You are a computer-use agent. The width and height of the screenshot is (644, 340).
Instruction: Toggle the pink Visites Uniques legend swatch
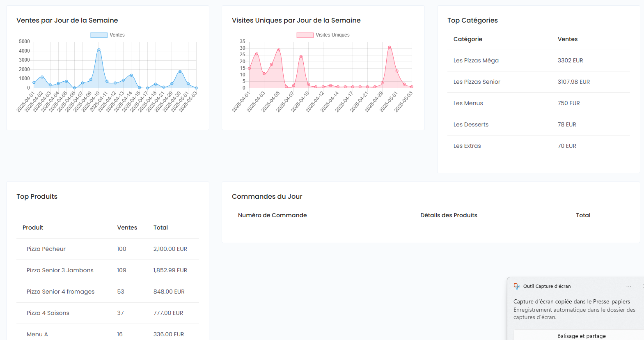[305, 35]
